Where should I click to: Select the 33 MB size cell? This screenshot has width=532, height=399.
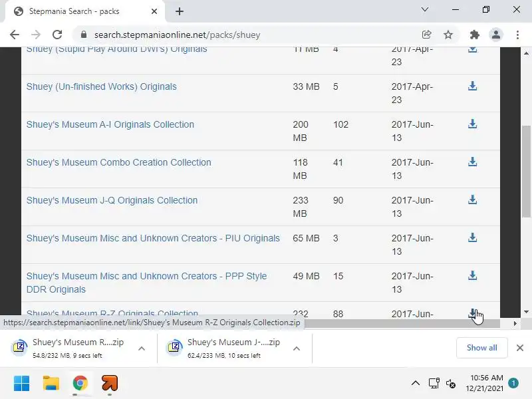pos(306,86)
